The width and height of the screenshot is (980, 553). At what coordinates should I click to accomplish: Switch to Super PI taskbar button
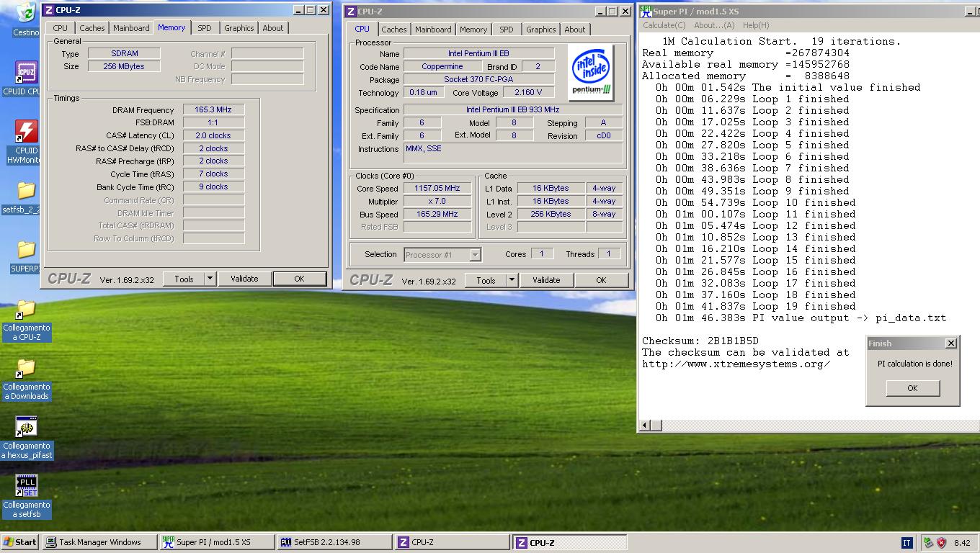[x=217, y=542]
